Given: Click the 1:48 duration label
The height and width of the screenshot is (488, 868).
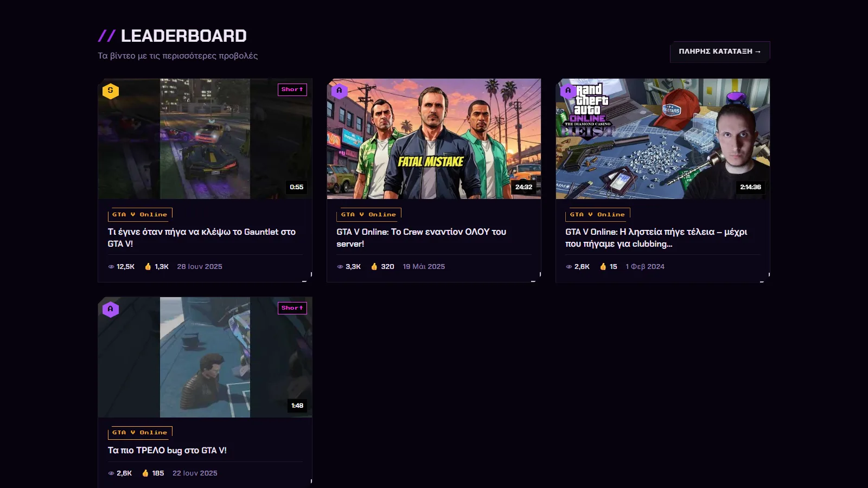Looking at the screenshot, I should (297, 406).
